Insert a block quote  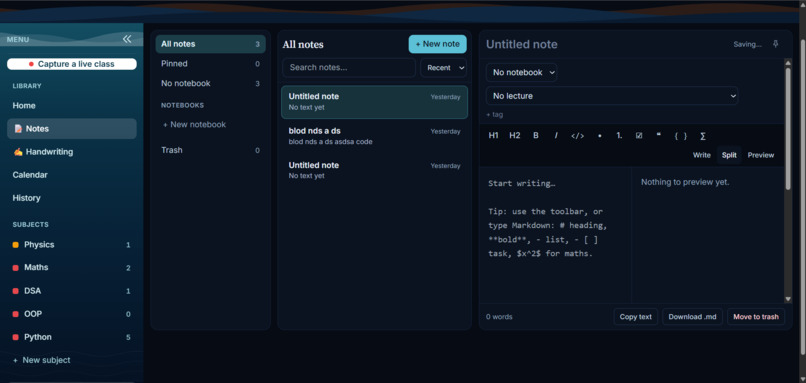(658, 136)
